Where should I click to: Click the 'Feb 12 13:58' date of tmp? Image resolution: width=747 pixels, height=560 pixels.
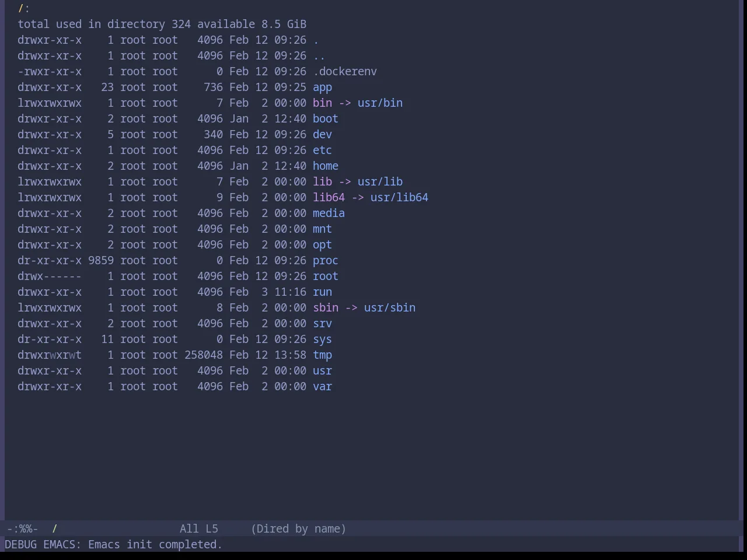coord(268,355)
